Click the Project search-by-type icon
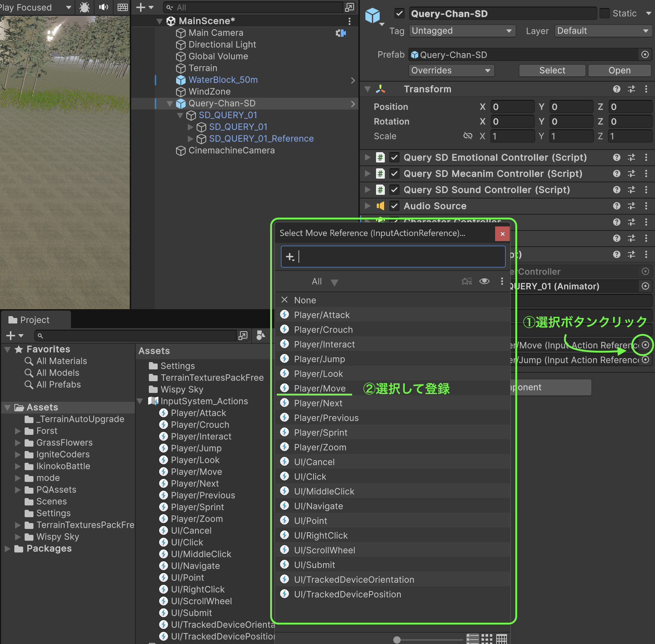Viewport: 655px width, 644px height. tap(243, 336)
